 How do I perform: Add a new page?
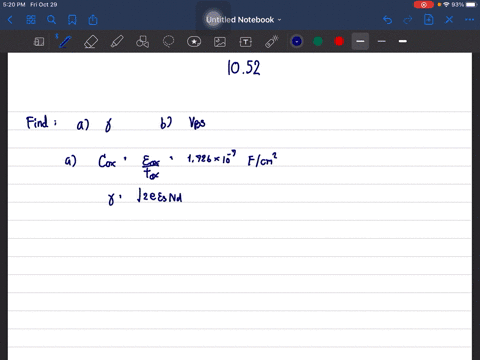pyautogui.click(x=429, y=20)
